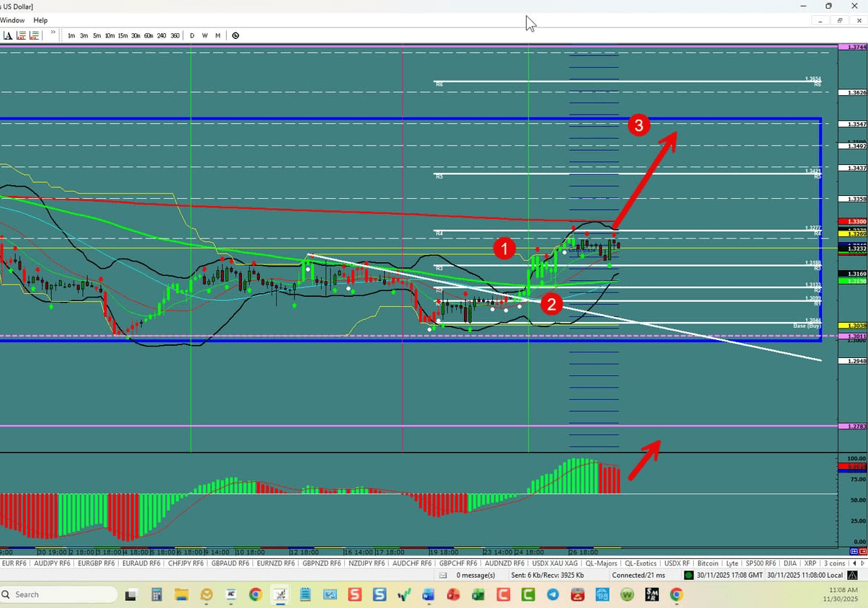Switch to the Bitcoin instrument tab

tap(708, 563)
